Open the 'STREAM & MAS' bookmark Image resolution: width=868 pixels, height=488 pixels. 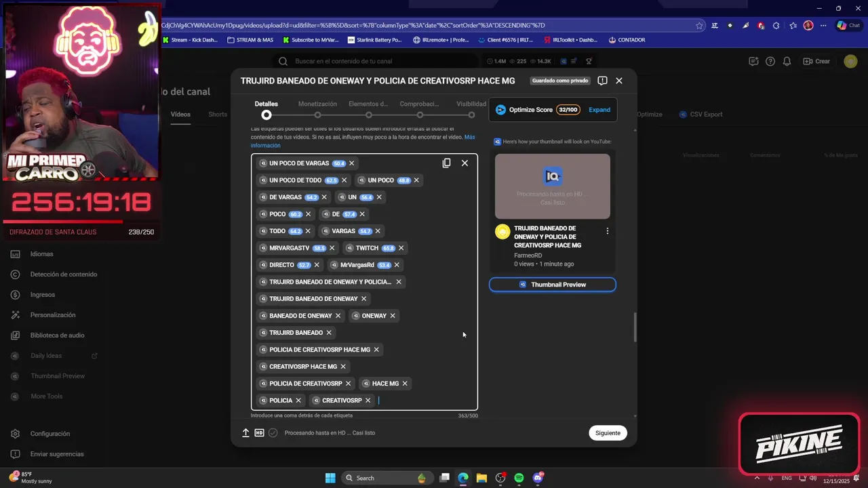pos(250,40)
